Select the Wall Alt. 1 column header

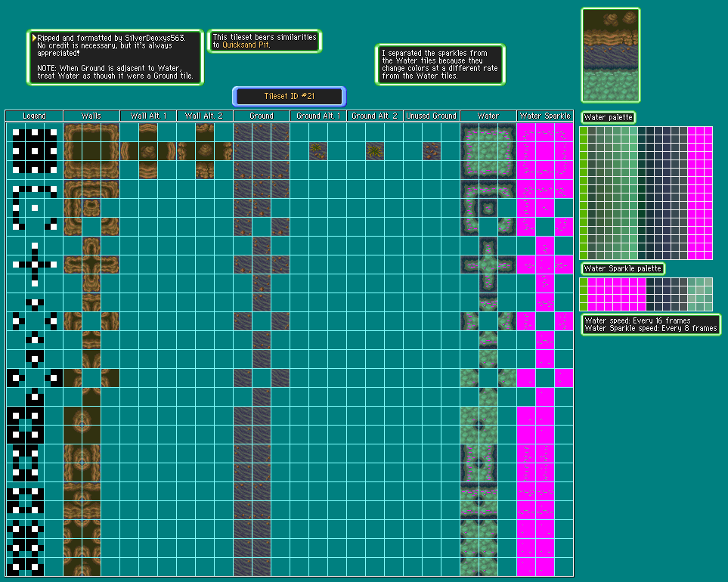click(148, 116)
